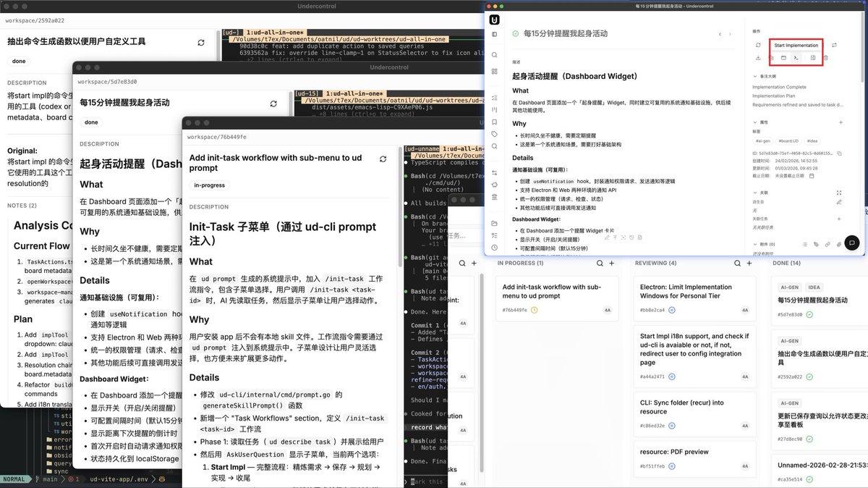The image size is (868, 488).
Task: Edit 派生自 with the pencil icon
Action: (x=839, y=201)
